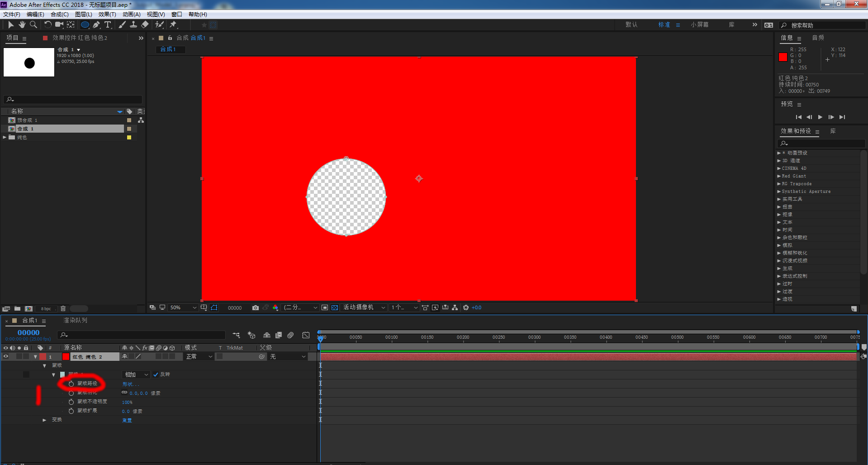Image resolution: width=868 pixels, height=465 pixels.
Task: Toggle mask and shape path visibility
Action: (x=214, y=308)
